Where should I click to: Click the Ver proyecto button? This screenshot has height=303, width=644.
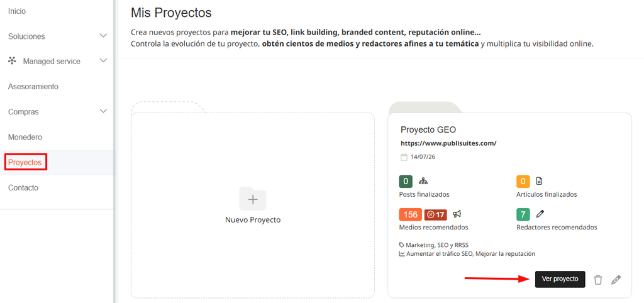(x=560, y=279)
